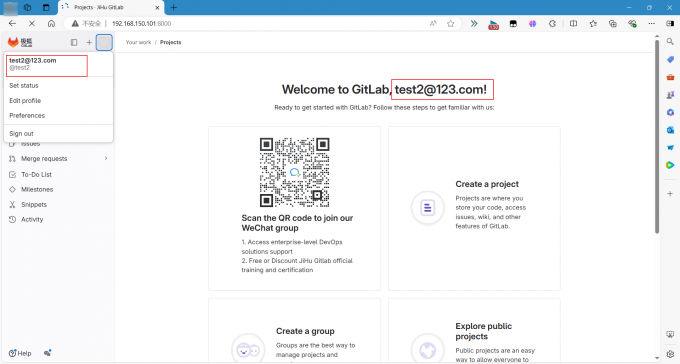Screen dimensions: 680x364
Task: Open Edge sidebar games chess icon
Action: point(670,95)
